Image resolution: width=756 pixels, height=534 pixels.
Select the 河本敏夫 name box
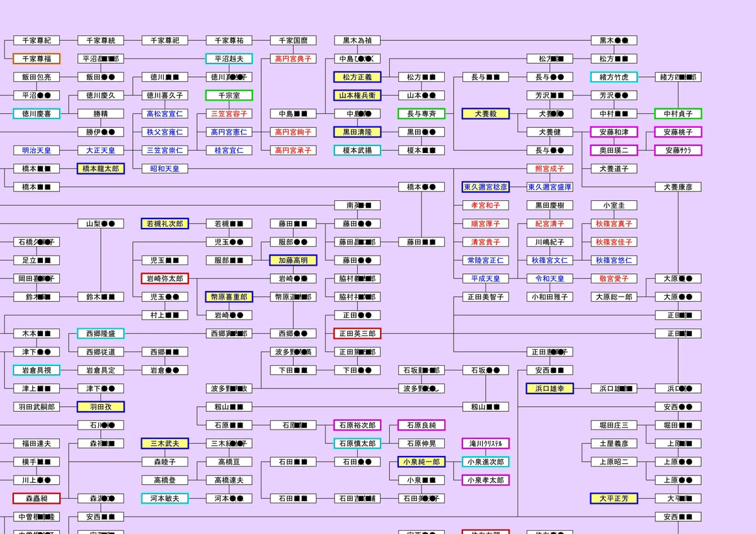(x=165, y=498)
